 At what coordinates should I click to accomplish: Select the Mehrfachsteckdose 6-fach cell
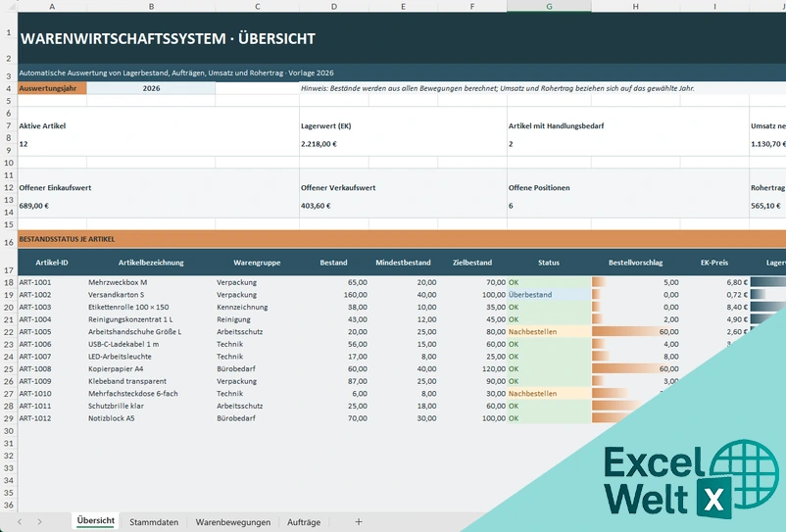(x=151, y=393)
